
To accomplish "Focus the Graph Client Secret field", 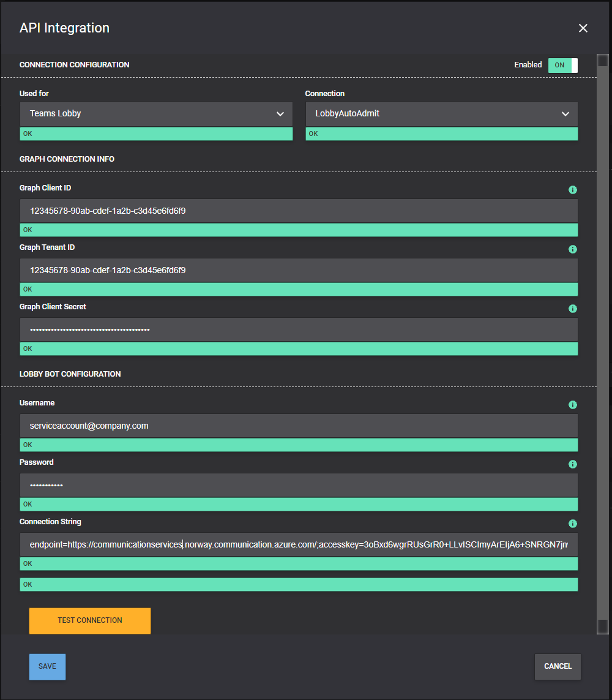I will [299, 329].
